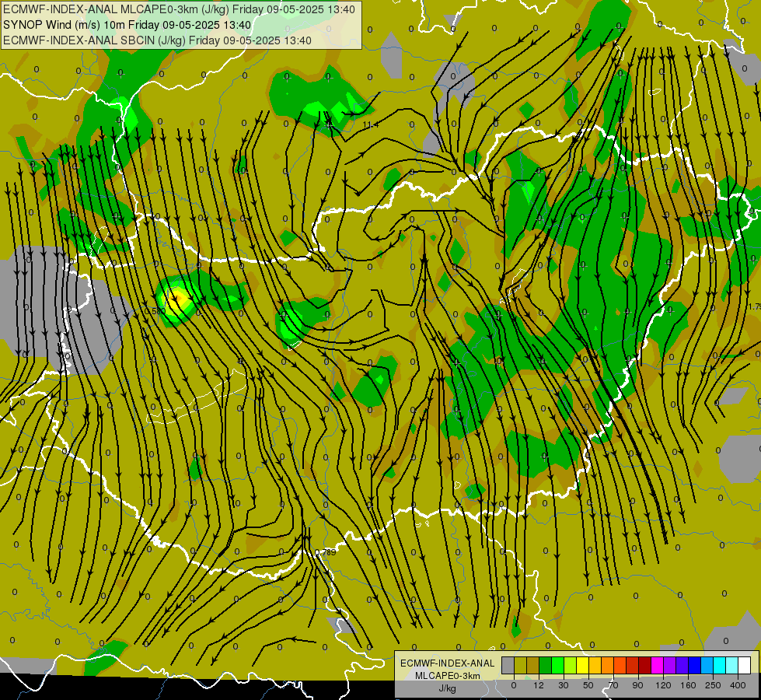The width and height of the screenshot is (761, 700).
Task: Click the white swatch at legend end
Action: click(x=744, y=666)
